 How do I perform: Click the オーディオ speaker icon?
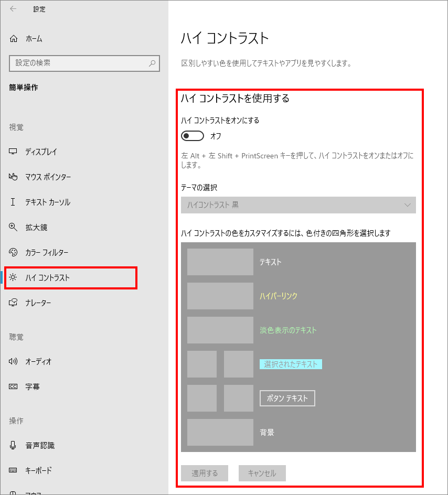13,361
